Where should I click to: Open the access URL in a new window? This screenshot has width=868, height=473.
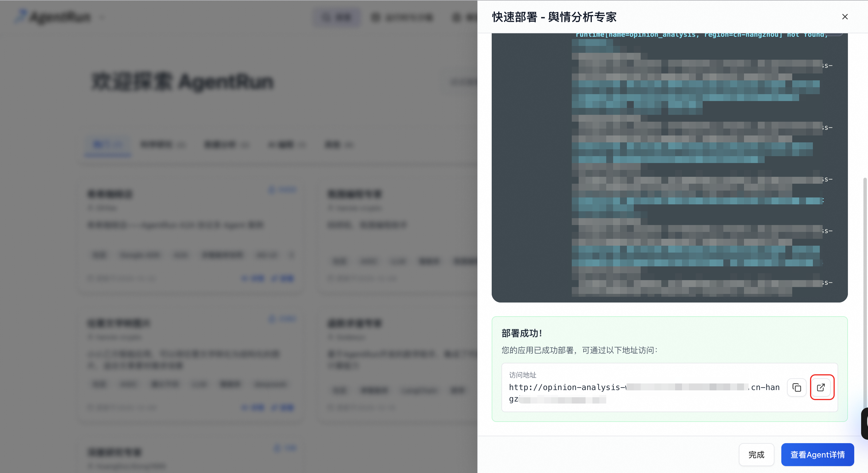tap(821, 387)
